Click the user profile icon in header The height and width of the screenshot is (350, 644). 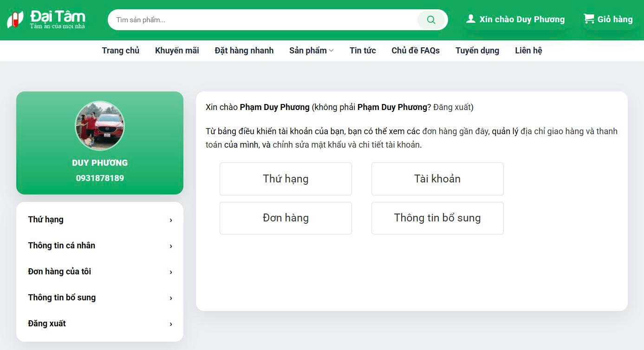pyautogui.click(x=470, y=19)
